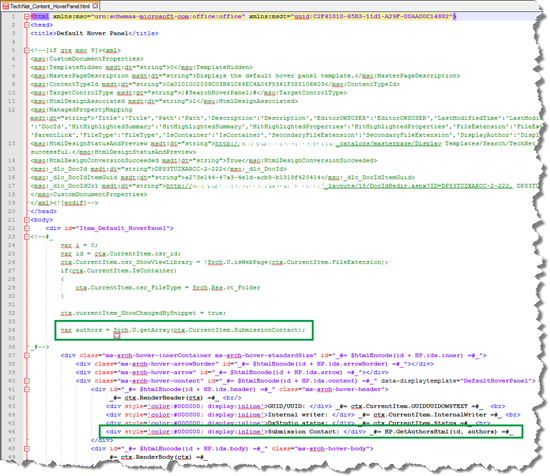The image size is (550, 476).
Task: Click the hover-arrowBorder div line
Action: coord(255,364)
